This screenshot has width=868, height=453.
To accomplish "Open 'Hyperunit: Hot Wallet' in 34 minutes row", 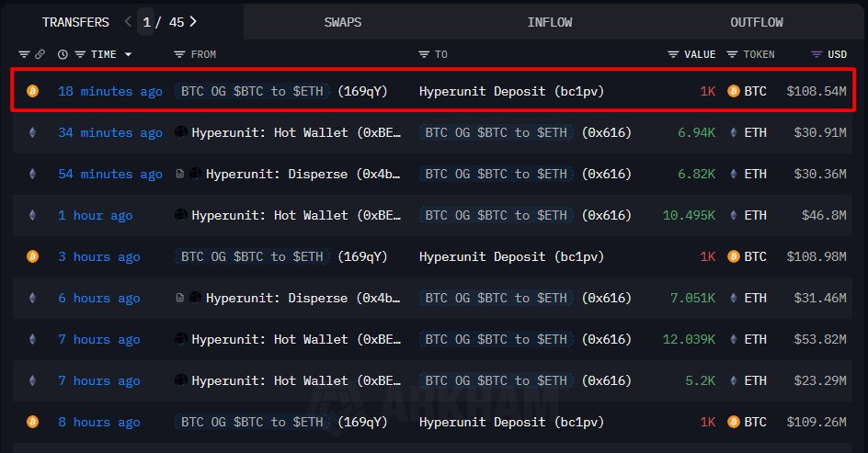I will (x=295, y=132).
